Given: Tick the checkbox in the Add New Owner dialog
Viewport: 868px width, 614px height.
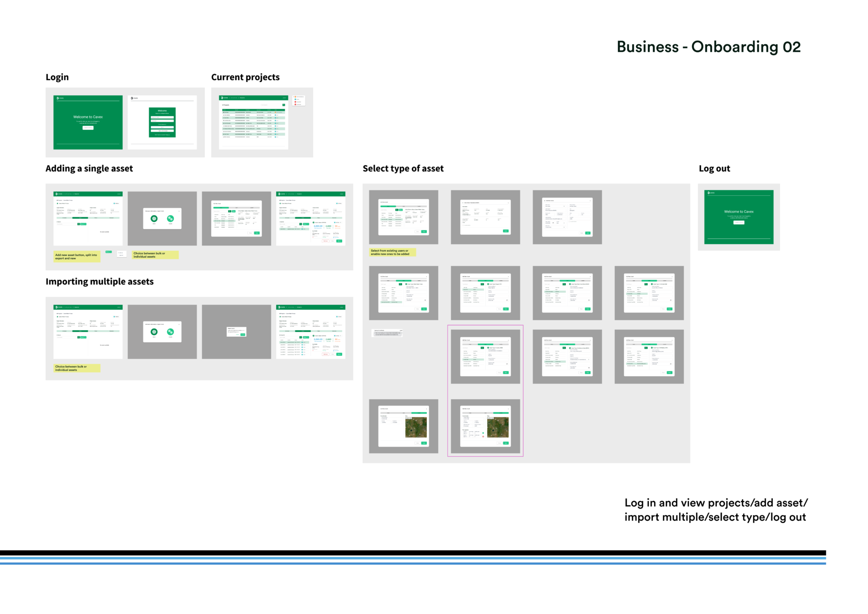Looking at the screenshot, I should (569, 222).
